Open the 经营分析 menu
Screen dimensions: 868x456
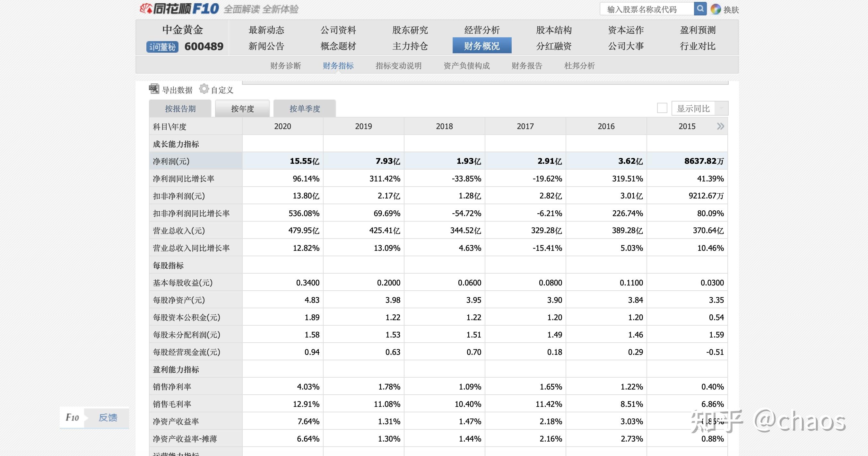point(482,30)
